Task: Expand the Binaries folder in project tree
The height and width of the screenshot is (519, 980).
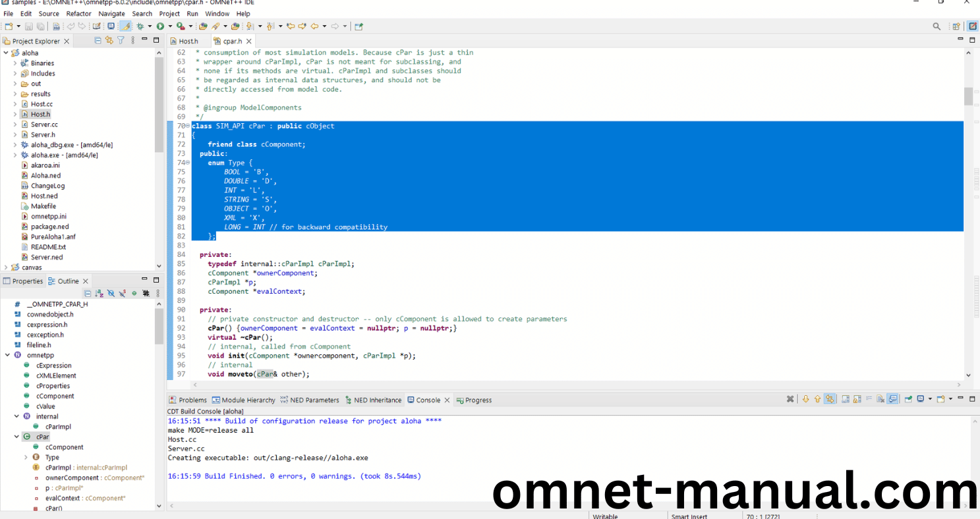Action: point(15,63)
